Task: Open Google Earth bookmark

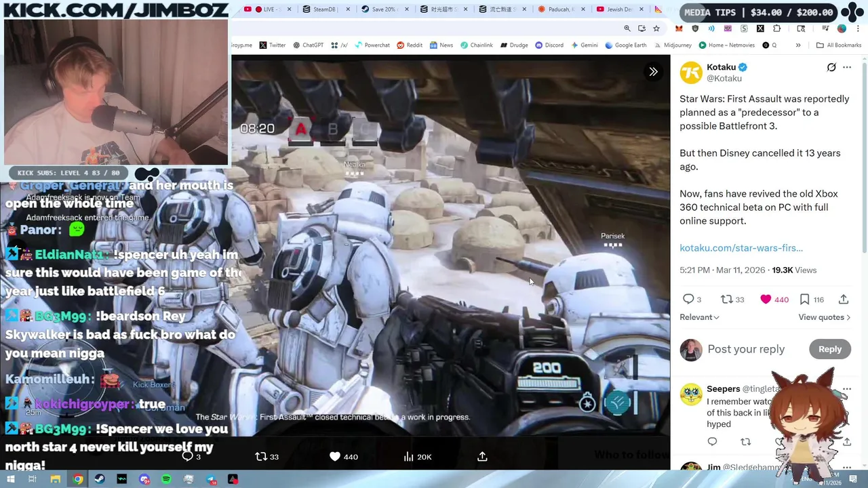Action: (625, 45)
